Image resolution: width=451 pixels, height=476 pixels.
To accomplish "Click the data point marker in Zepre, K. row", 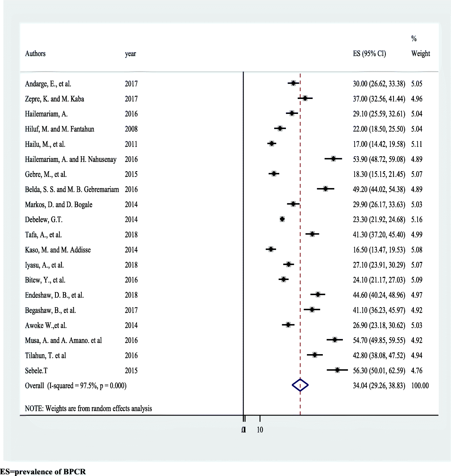I will (305, 98).
